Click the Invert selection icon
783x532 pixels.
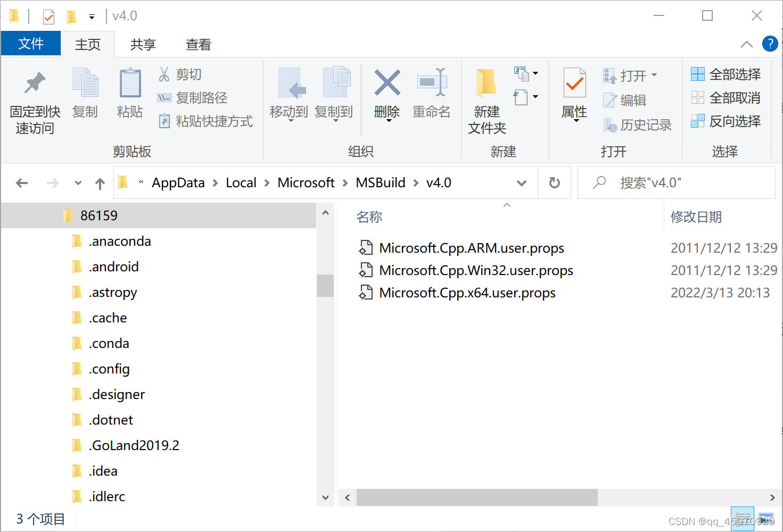(x=698, y=121)
